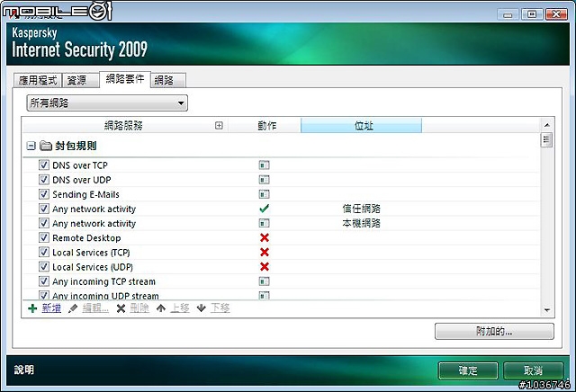Click action icon for Any incoming TCP stream
This screenshot has width=576, height=392.
[264, 281]
